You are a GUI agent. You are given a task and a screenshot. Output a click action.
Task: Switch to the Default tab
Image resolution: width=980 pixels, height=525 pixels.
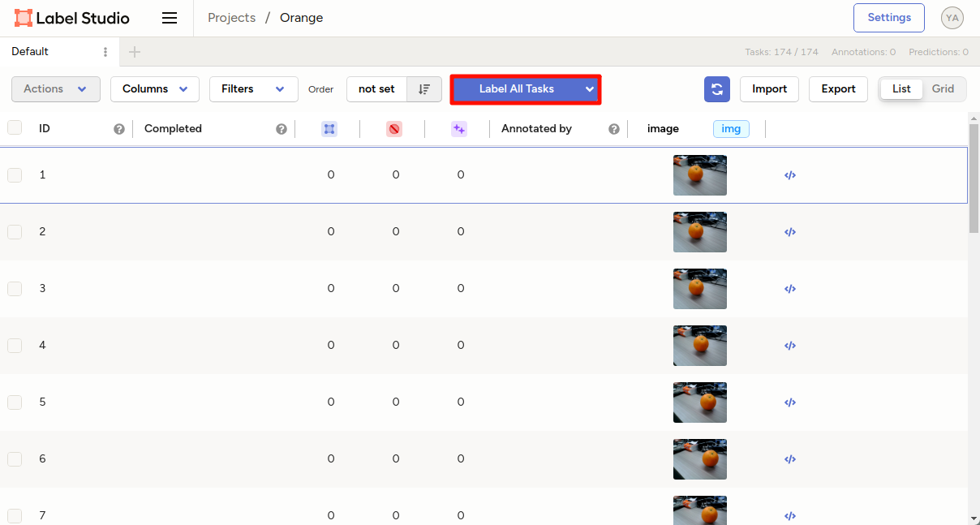30,52
